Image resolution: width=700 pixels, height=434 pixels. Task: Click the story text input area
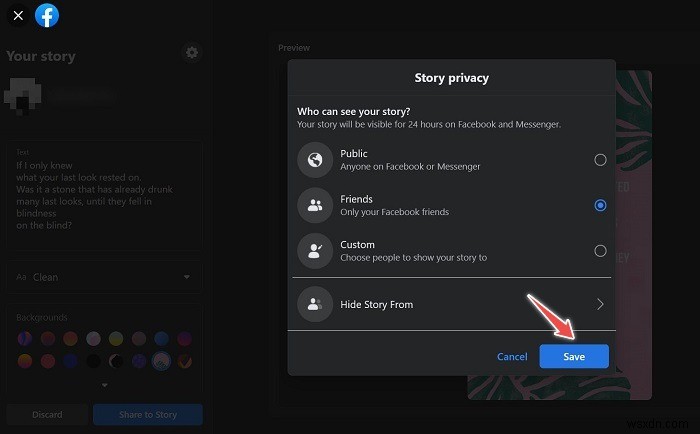click(104, 196)
